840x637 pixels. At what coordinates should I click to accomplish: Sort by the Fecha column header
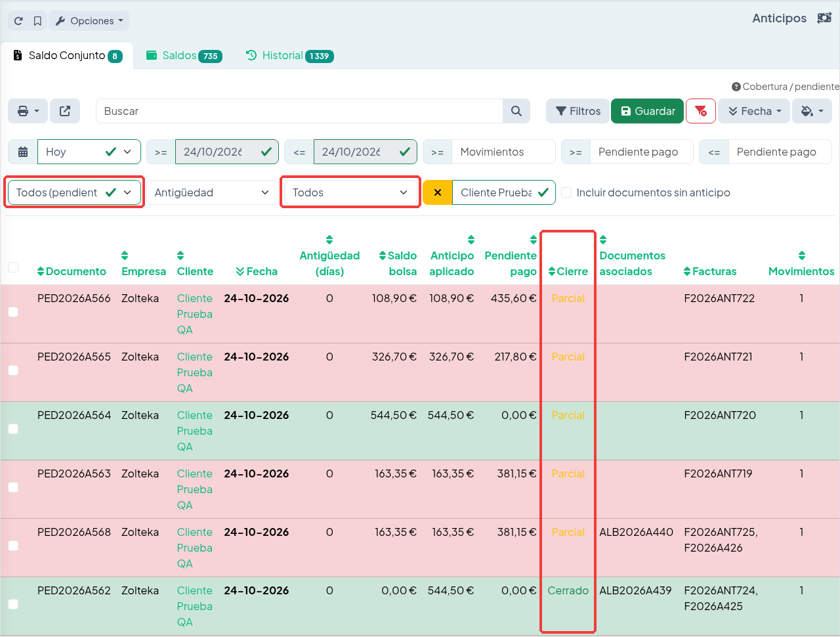coord(257,271)
